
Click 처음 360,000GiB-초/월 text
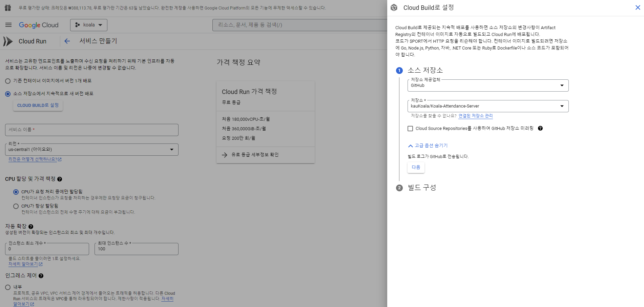(x=244, y=129)
